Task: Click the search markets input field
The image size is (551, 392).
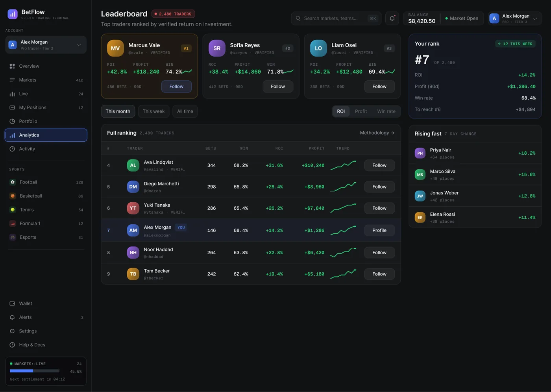Action: pos(336,18)
